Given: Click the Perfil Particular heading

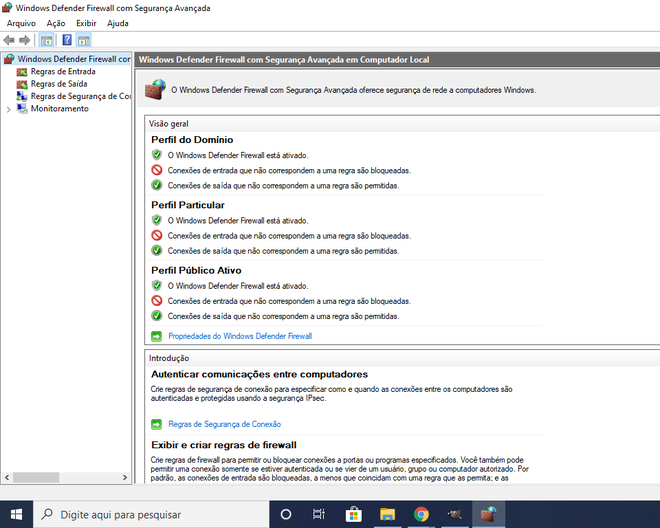Looking at the screenshot, I should pyautogui.click(x=188, y=205).
